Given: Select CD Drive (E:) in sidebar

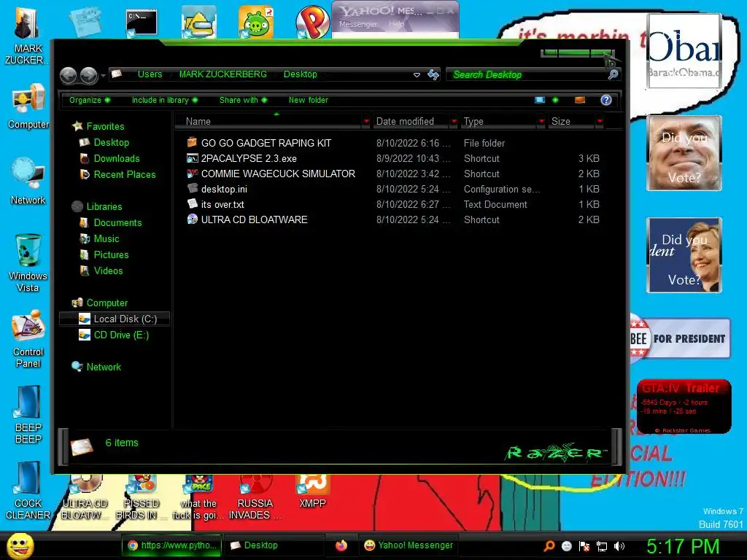Looking at the screenshot, I should click(121, 335).
